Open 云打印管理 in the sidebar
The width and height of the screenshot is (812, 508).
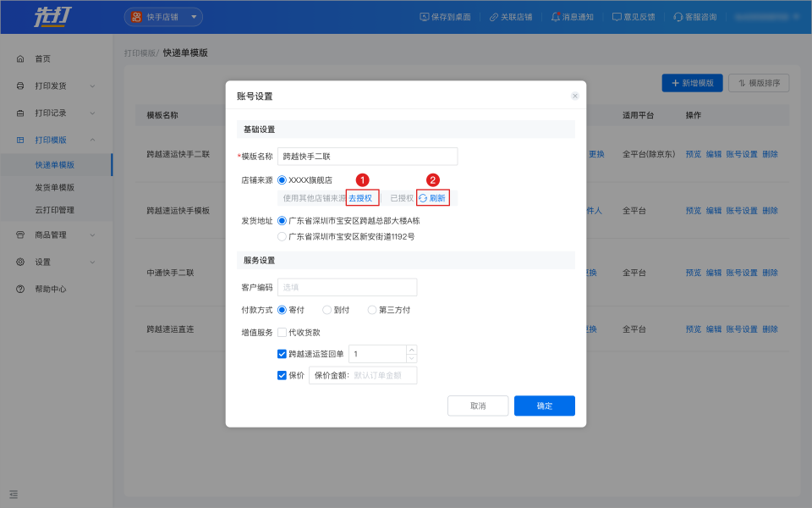[x=54, y=210]
